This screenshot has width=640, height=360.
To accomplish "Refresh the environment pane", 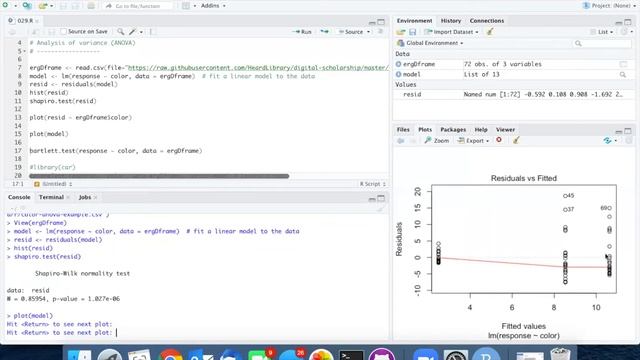I will (624, 32).
